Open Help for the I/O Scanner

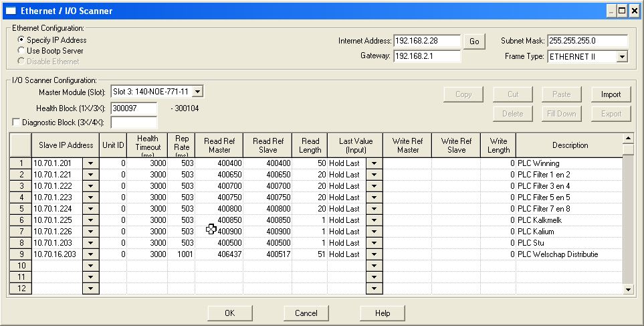click(382, 313)
